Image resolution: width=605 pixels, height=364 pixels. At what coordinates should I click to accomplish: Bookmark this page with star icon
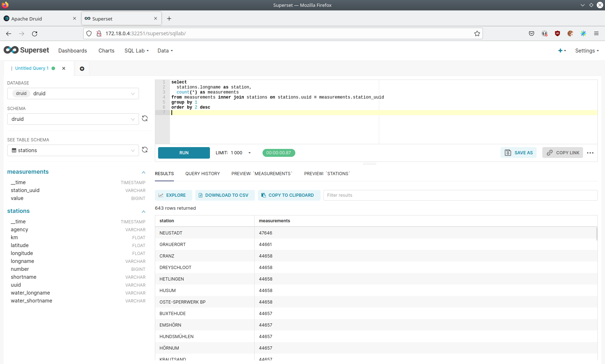pos(477,33)
